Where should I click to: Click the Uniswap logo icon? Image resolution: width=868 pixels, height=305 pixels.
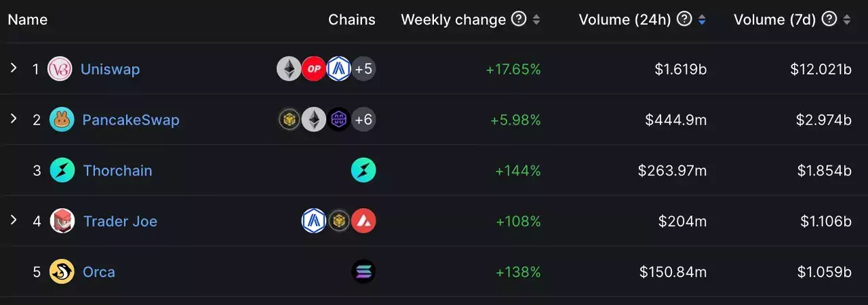[x=60, y=69]
